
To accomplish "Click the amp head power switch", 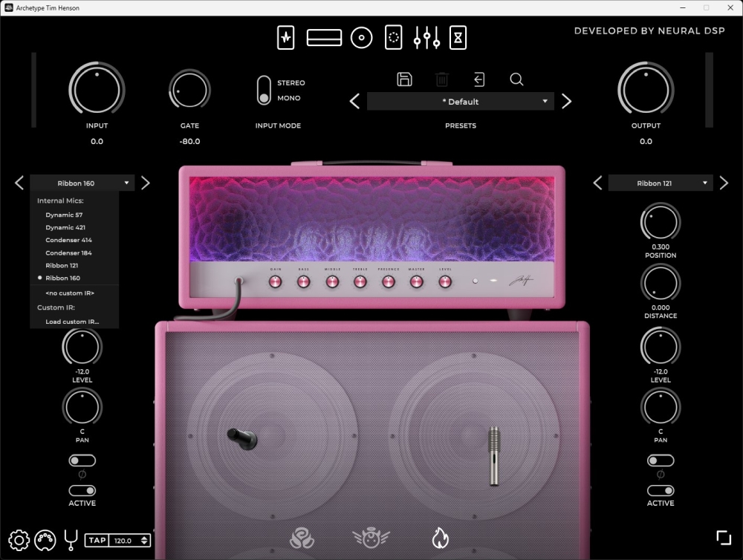I will tap(476, 281).
